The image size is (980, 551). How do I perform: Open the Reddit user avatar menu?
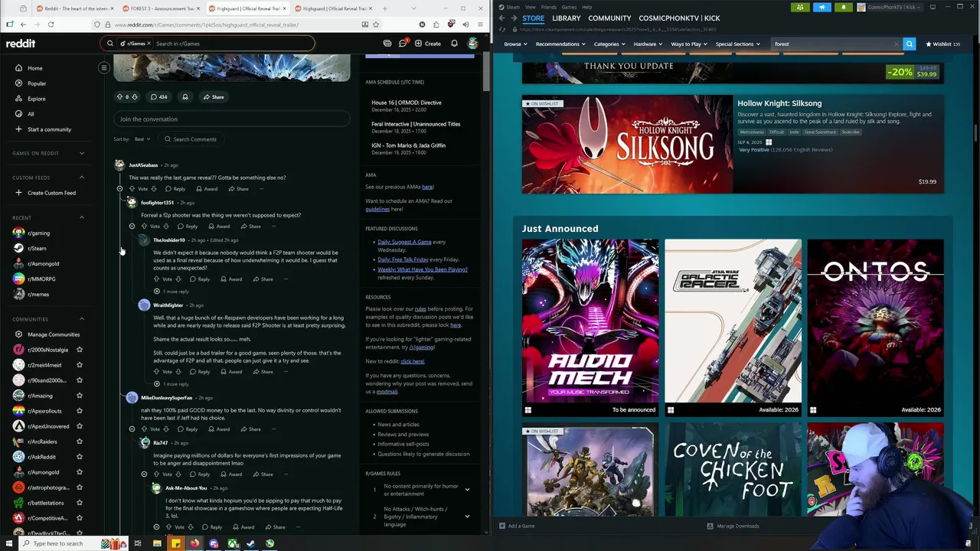pos(473,44)
